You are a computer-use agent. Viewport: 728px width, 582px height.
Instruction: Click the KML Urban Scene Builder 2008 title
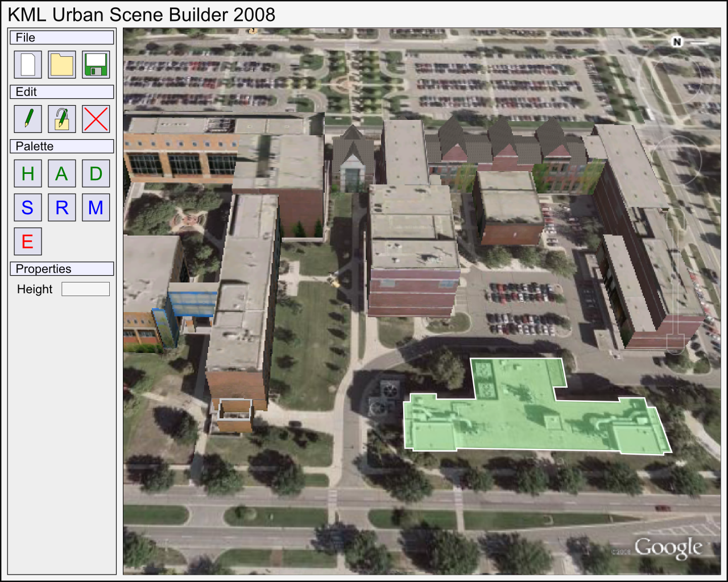tap(142, 15)
